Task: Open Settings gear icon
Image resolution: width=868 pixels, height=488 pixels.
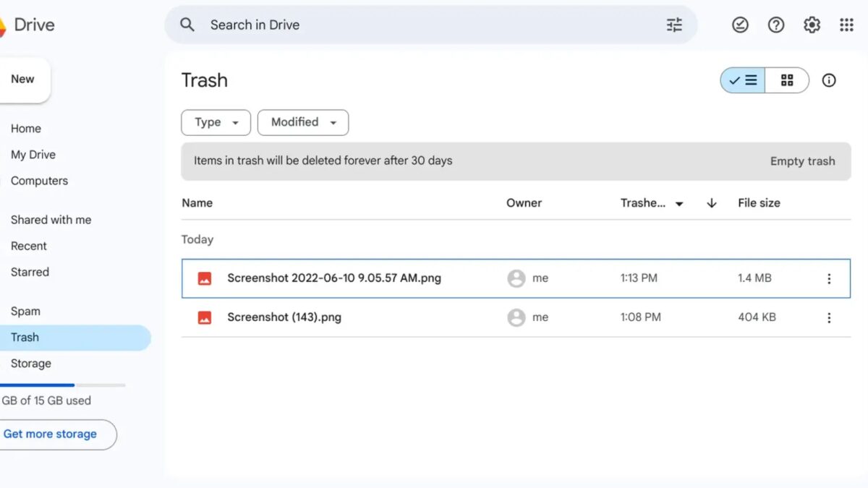Action: (812, 25)
